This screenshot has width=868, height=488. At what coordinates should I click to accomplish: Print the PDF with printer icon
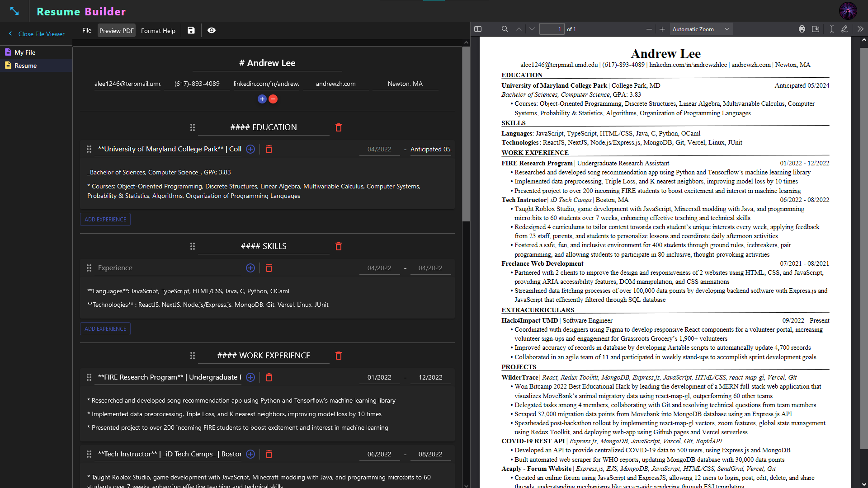tap(802, 29)
